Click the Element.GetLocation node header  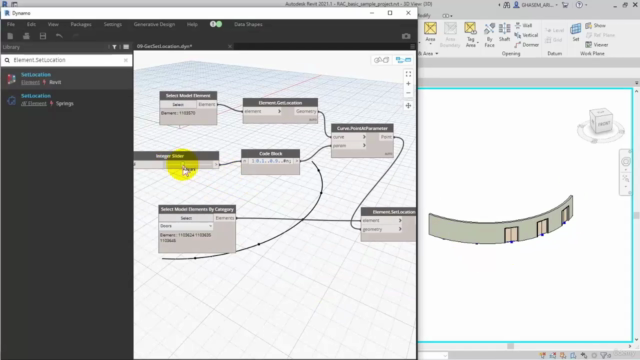point(280,102)
